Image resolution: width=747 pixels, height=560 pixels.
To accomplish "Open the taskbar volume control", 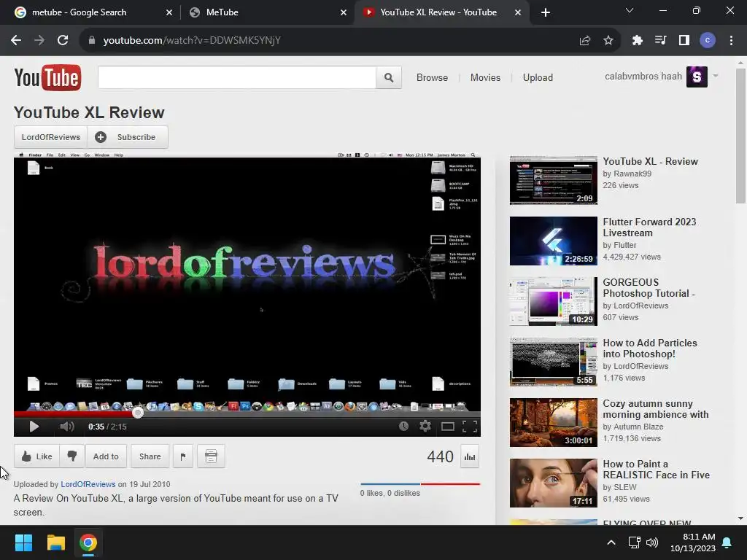I will (652, 542).
